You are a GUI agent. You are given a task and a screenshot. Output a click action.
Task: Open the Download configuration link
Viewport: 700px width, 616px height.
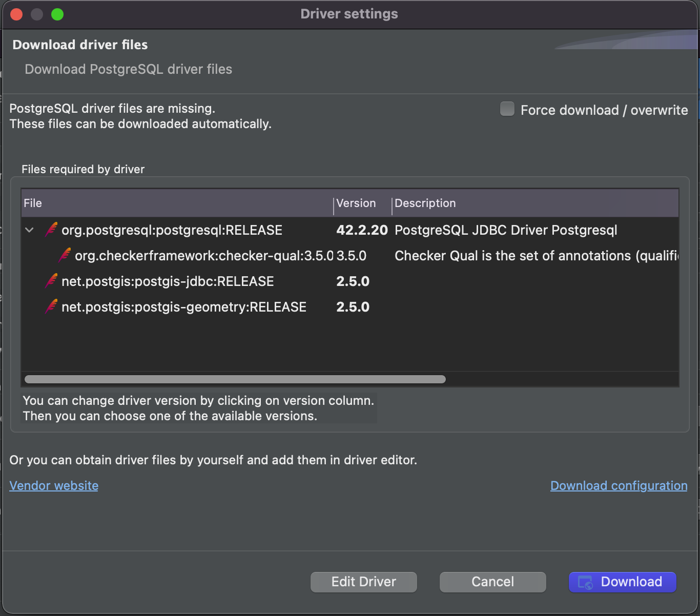coord(619,486)
